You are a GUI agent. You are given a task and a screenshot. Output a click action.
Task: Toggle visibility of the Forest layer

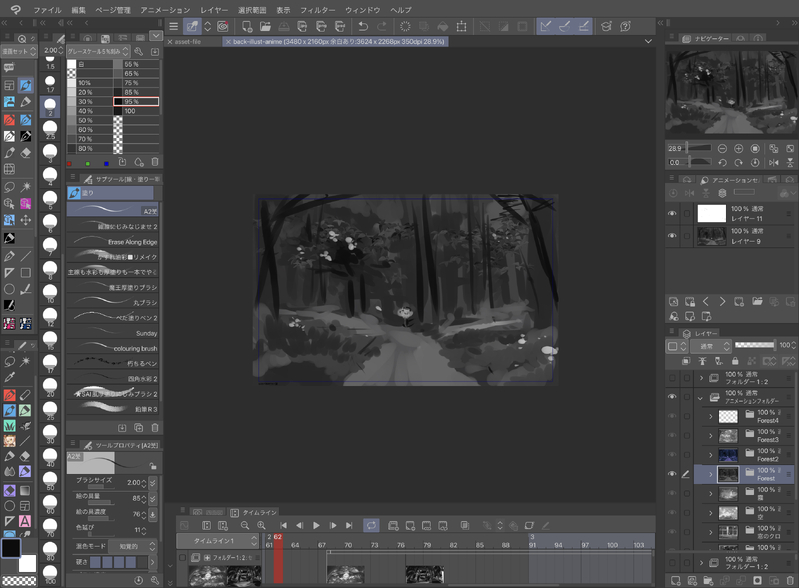click(x=672, y=474)
